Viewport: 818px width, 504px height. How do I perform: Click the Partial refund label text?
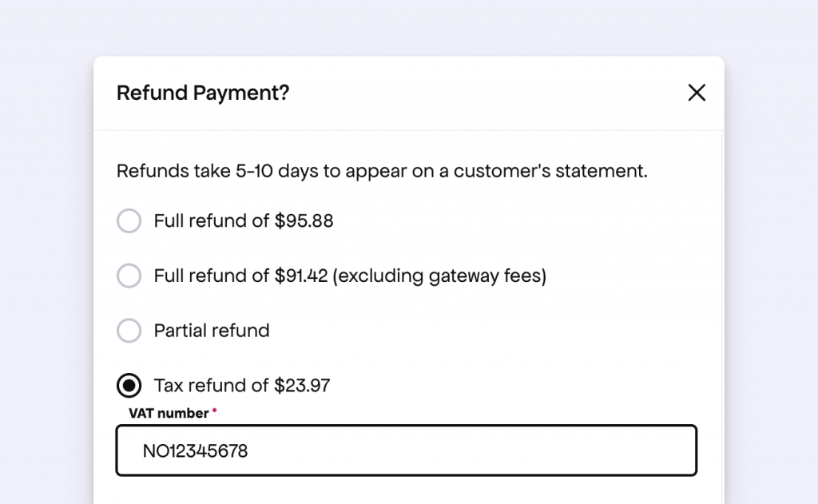(211, 331)
